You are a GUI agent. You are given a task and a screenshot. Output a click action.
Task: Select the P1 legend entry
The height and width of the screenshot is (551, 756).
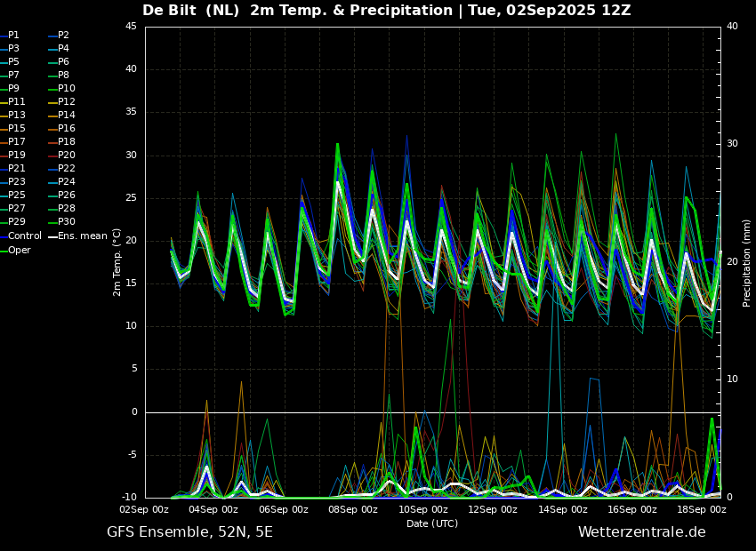pos(13,36)
